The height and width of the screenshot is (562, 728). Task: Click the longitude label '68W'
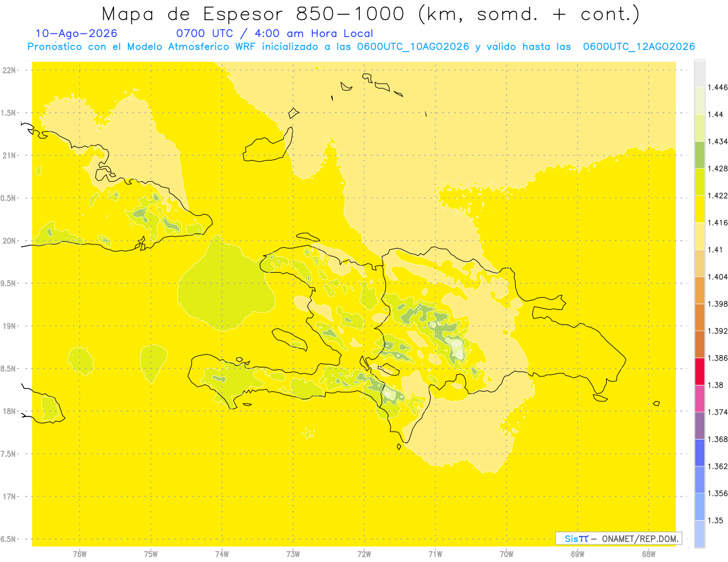pyautogui.click(x=648, y=554)
